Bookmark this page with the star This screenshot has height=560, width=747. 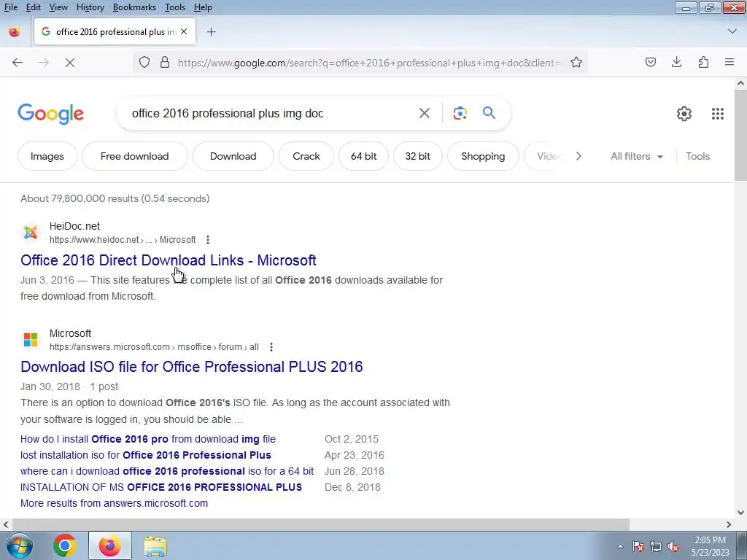(576, 63)
